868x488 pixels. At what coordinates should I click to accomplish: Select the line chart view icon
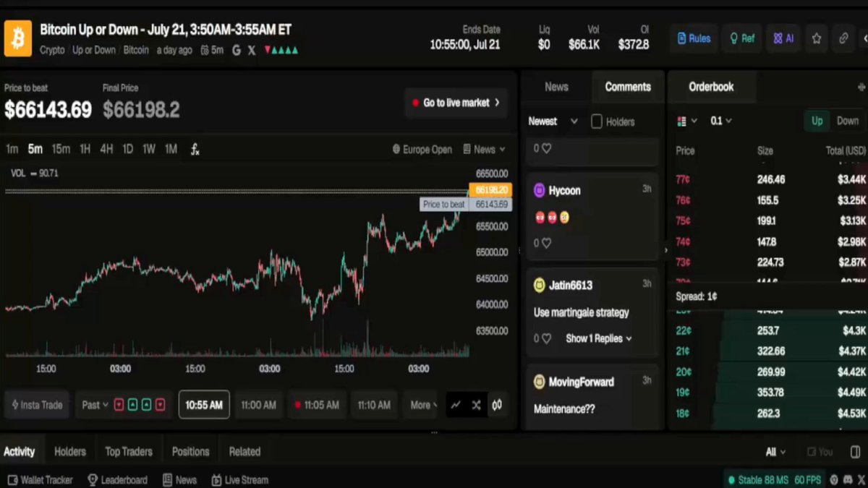coord(455,405)
